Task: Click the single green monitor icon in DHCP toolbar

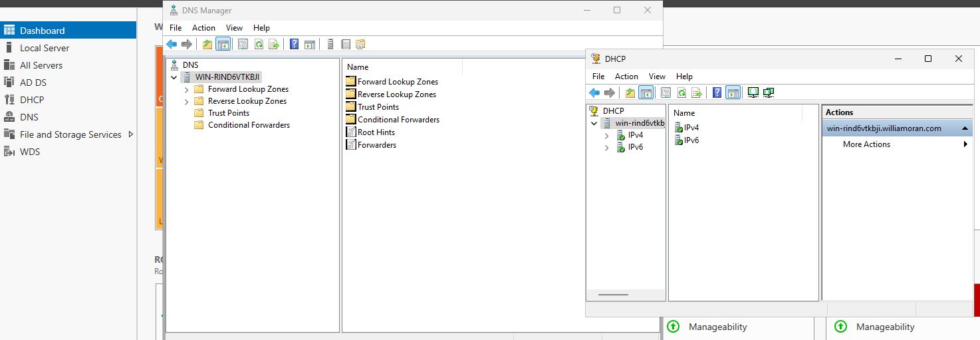Action: pyautogui.click(x=753, y=92)
